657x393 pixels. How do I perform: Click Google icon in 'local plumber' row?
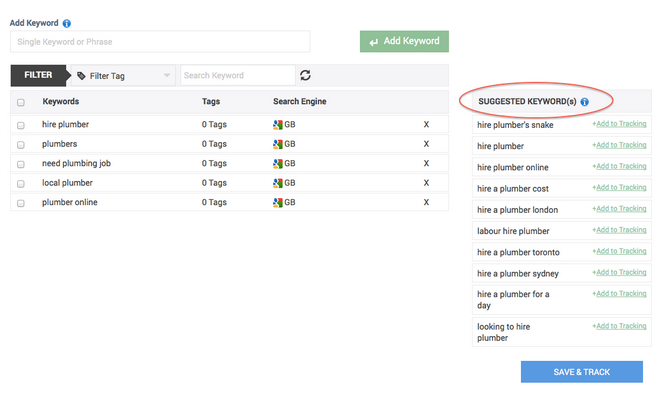277,183
